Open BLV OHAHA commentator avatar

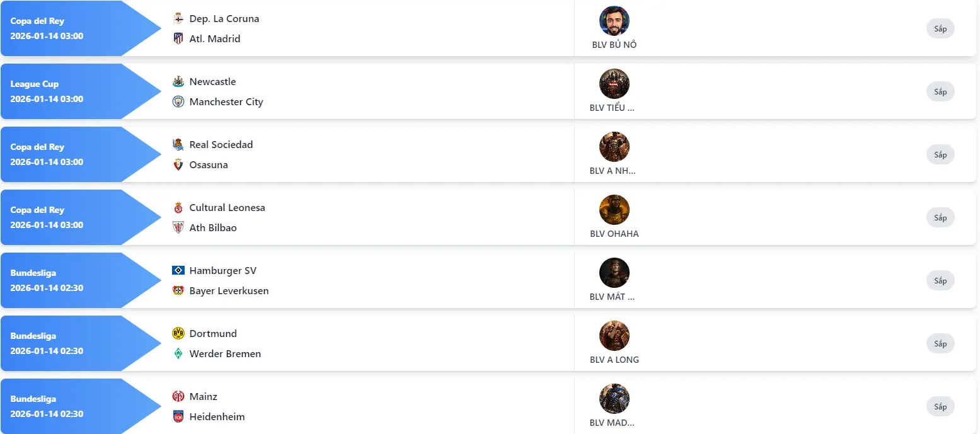614,210
